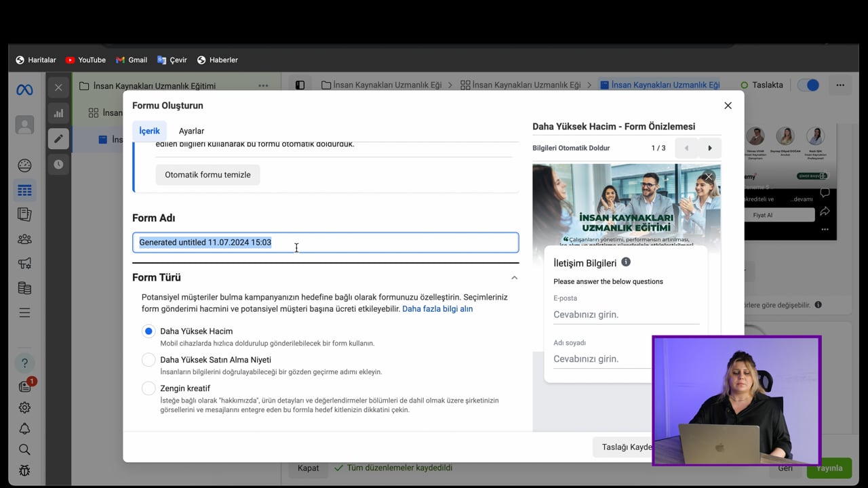Open the account overview gauge icon
This screenshot has height=488, width=868.
point(24,165)
